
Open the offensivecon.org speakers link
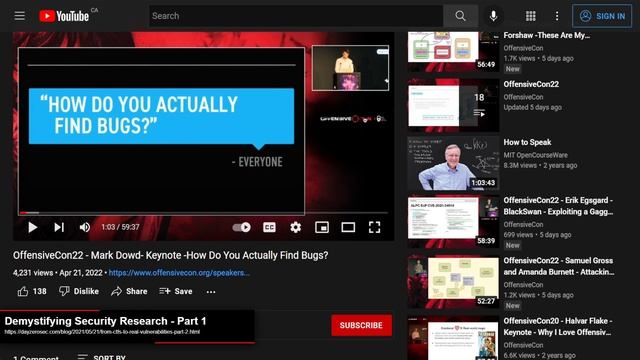pyautogui.click(x=179, y=273)
